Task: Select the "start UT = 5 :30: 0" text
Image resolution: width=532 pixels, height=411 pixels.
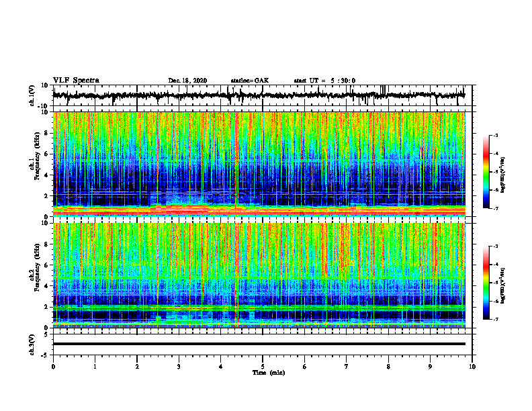Action: (x=324, y=81)
